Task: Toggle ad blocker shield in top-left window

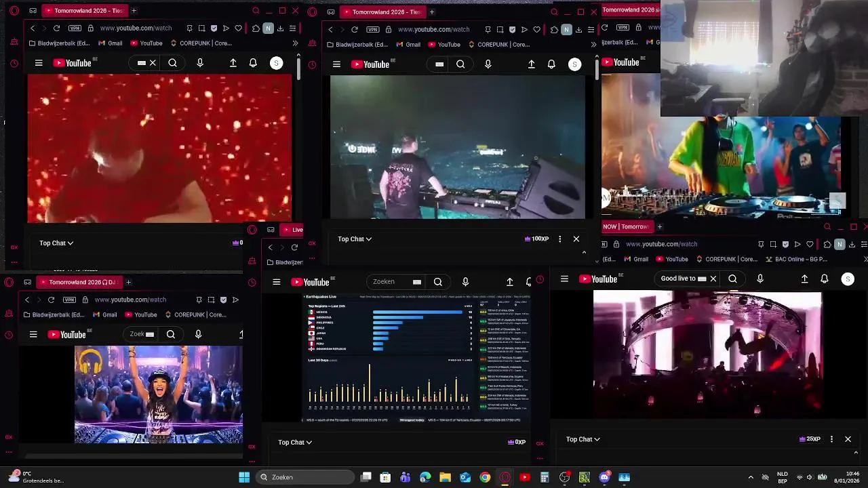Action: click(214, 28)
